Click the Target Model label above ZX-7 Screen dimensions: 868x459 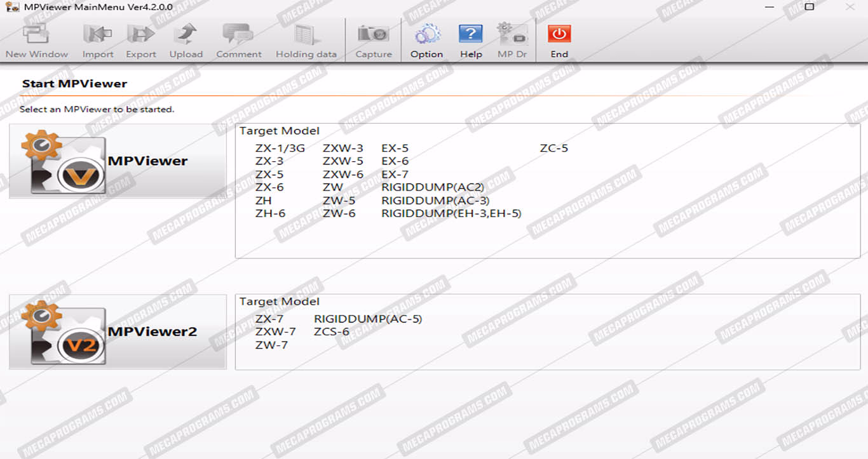click(280, 302)
